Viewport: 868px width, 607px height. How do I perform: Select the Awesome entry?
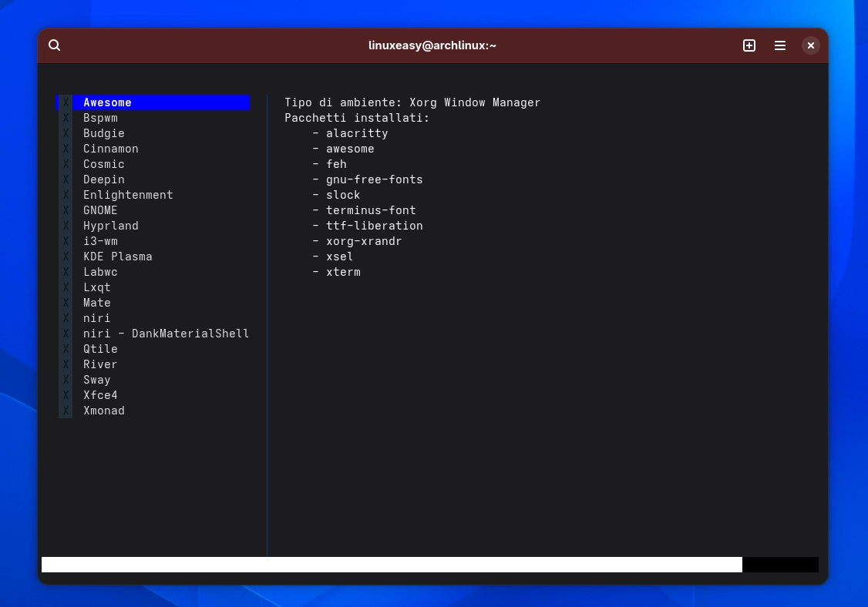(x=153, y=102)
